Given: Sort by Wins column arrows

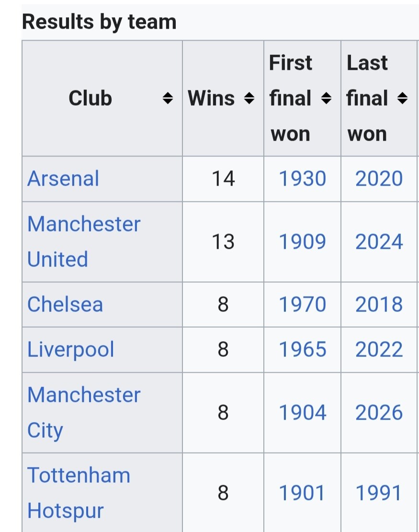Looking at the screenshot, I should pos(249,98).
